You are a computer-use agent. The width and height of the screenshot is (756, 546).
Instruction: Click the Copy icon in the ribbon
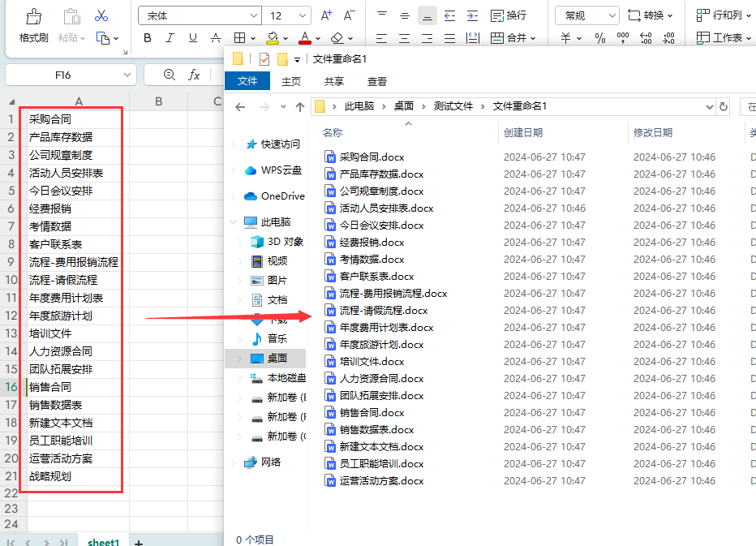coord(103,38)
